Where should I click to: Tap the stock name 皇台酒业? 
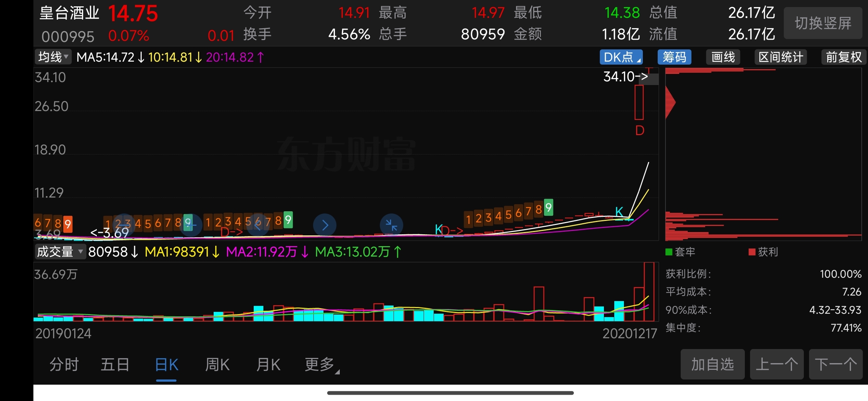[x=69, y=13]
